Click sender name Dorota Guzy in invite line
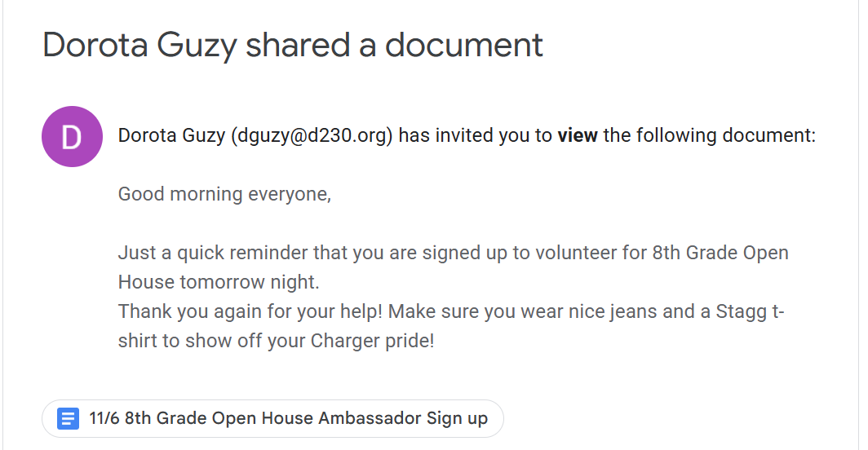This screenshot has height=450, width=868. 171,135
